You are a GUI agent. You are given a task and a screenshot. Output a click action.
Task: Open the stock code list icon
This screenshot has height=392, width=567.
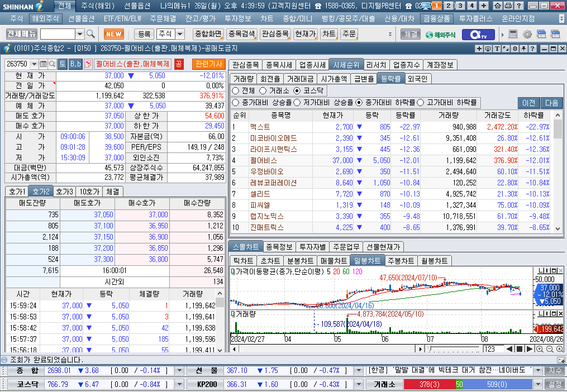(44, 64)
